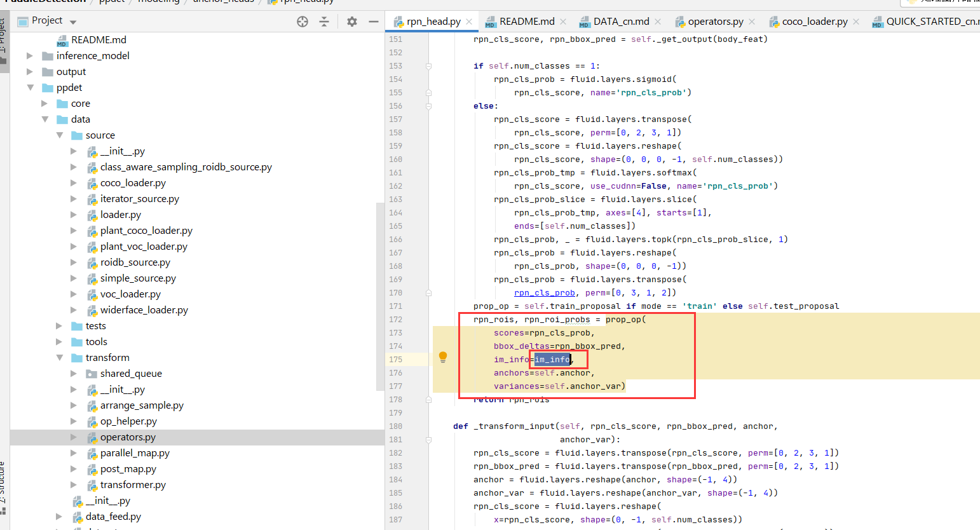Click the collapse all icon in Project panel
Screen dimensions: 980x530
[324, 22]
